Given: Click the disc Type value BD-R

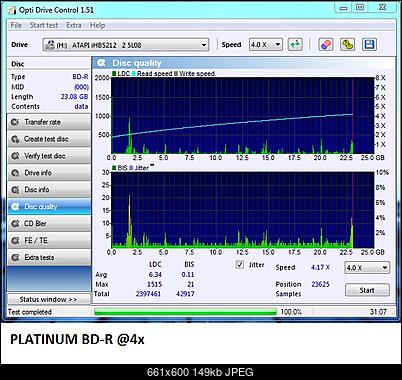Looking at the screenshot, I should (x=80, y=77).
